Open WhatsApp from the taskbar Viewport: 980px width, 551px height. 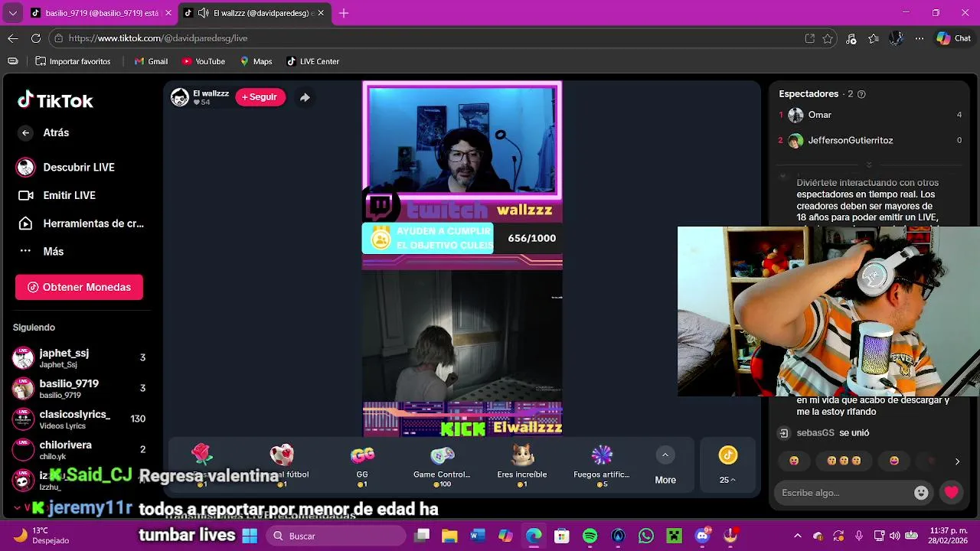646,536
